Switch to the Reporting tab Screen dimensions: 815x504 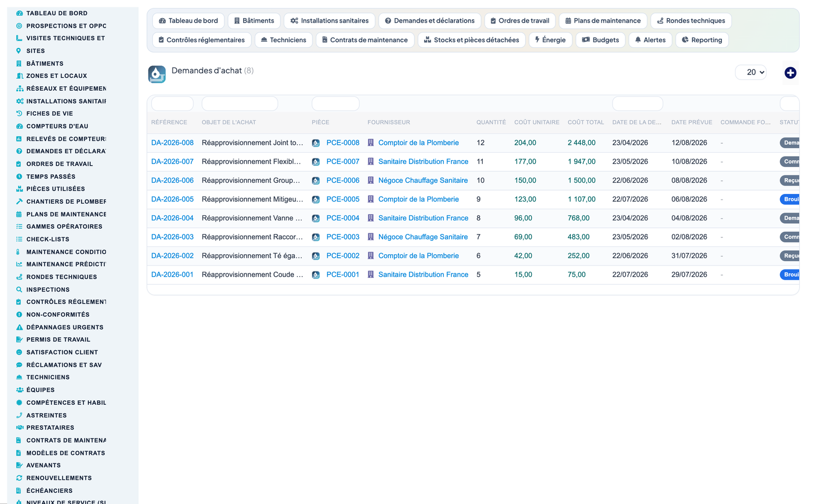pyautogui.click(x=702, y=40)
